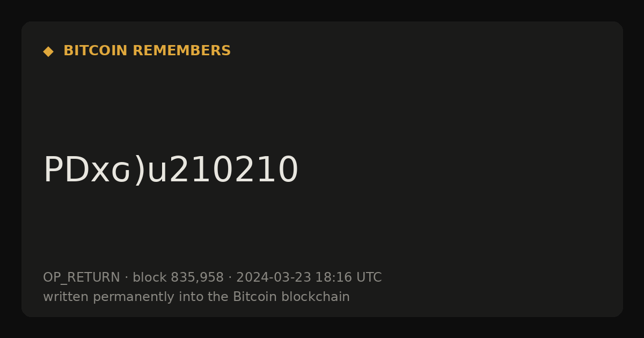Viewport: 644px width, 338px height.
Task: Click the BITCOIN REMEMBERS heading
Action: click(x=147, y=51)
